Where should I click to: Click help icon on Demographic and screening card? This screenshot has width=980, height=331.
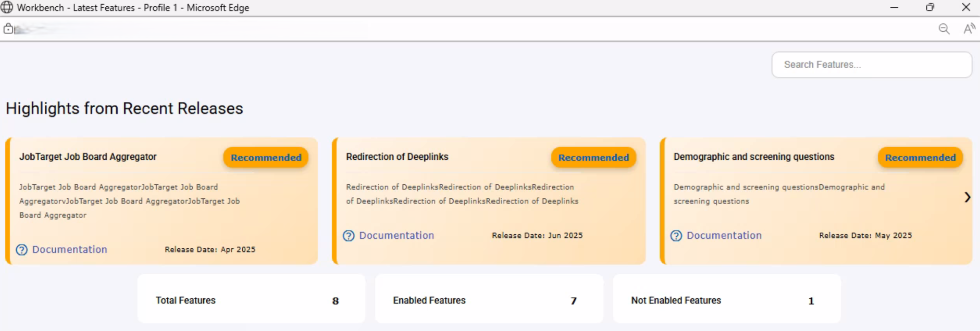[676, 236]
